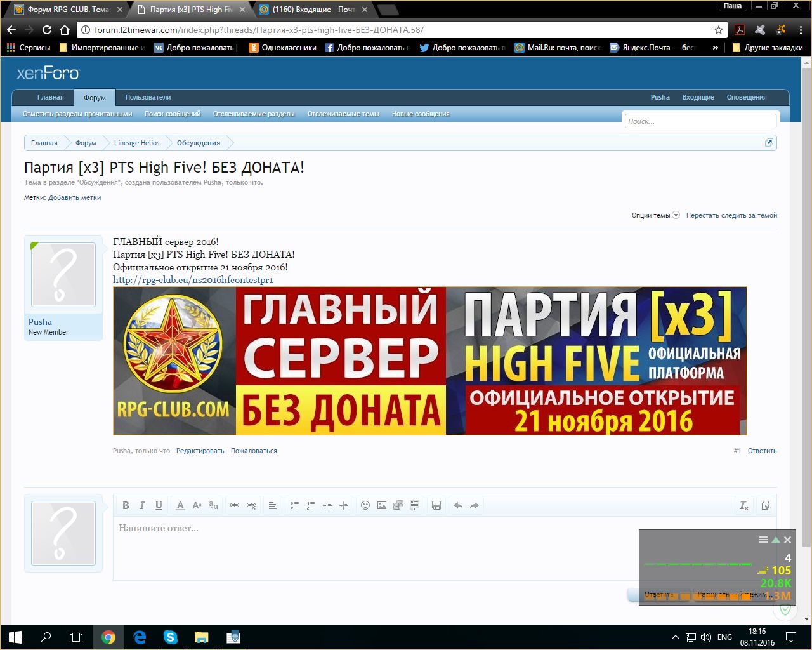
Task: Toggle italic formatting in the reply editor
Action: 142,505
